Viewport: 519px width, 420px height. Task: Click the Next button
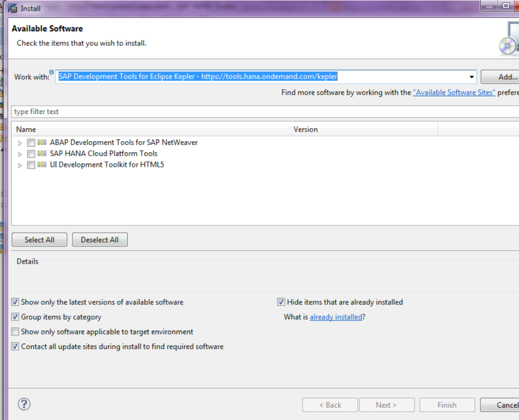[x=387, y=405]
